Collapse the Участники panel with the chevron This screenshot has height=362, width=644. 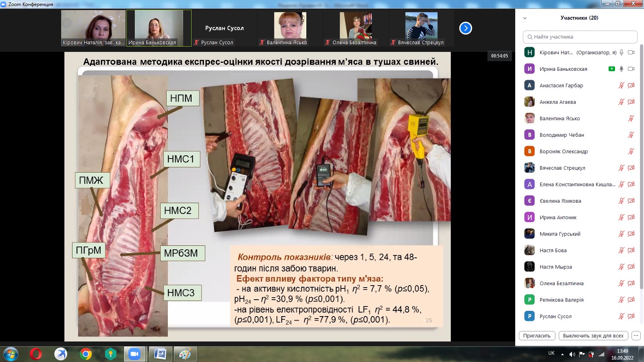pos(525,18)
